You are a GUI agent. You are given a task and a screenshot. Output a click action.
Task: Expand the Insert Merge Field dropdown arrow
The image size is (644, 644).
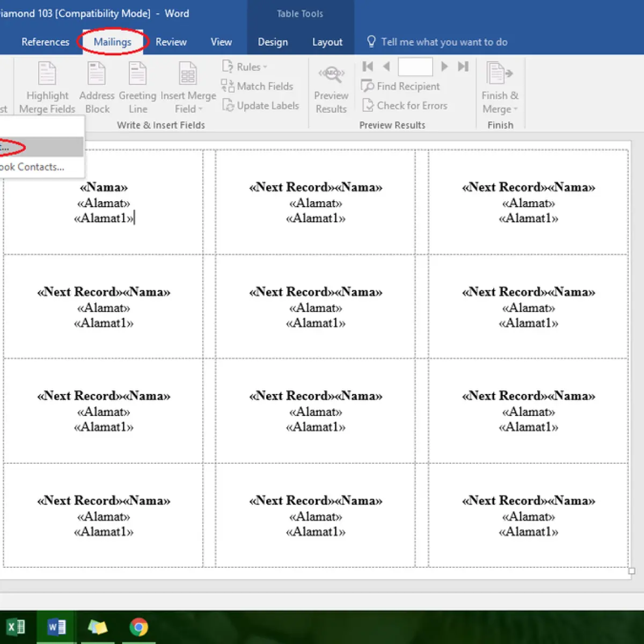(201, 109)
